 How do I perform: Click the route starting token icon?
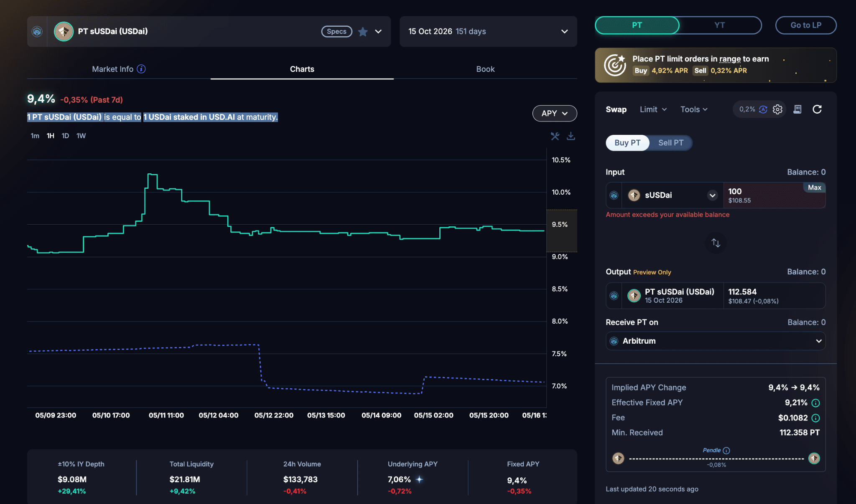pos(618,458)
